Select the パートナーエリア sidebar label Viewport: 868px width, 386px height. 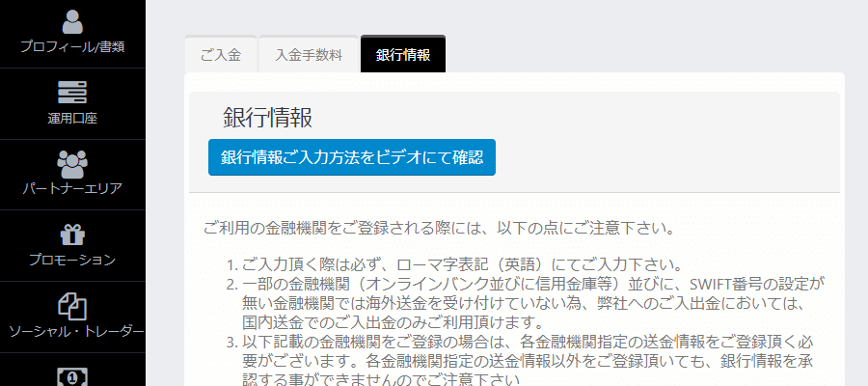(72, 189)
